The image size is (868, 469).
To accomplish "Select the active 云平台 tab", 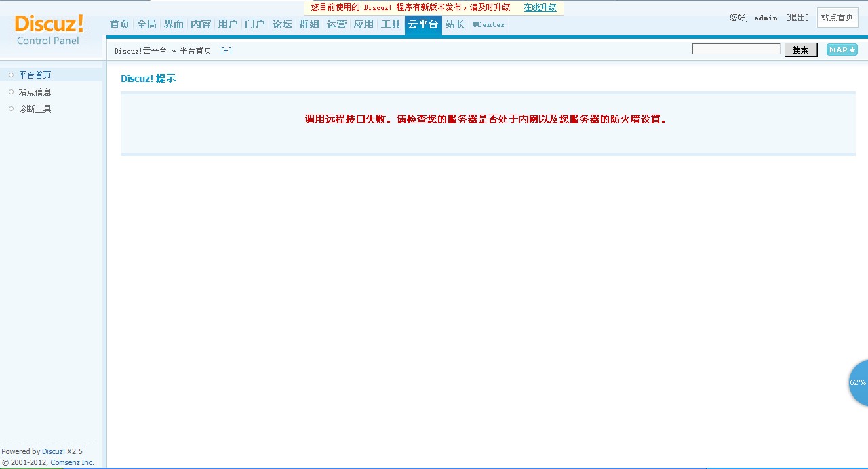I will pos(423,25).
